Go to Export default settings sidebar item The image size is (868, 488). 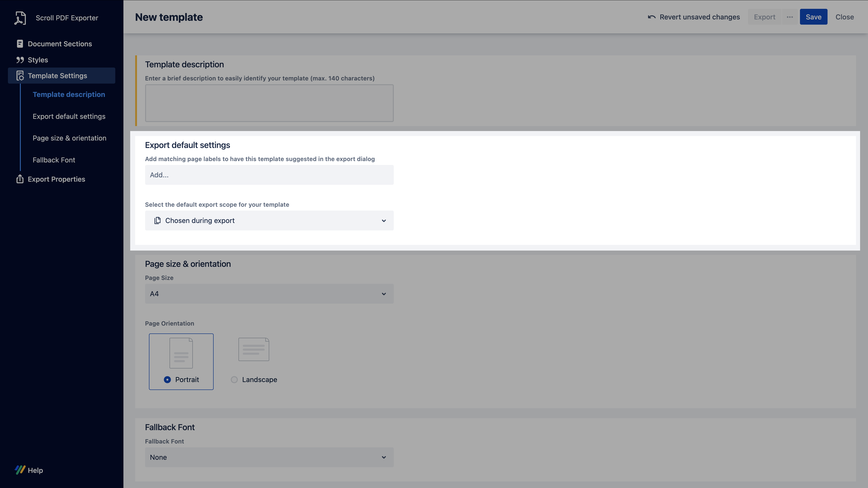click(69, 117)
